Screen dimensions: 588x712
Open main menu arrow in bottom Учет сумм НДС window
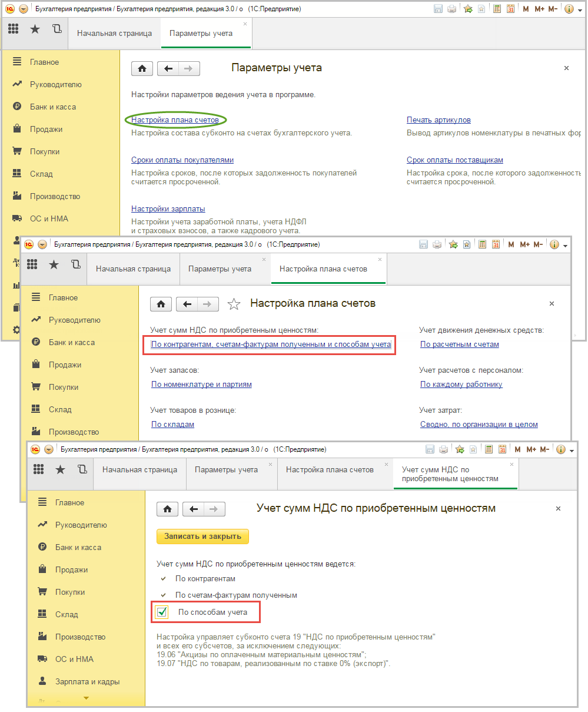tap(49, 449)
